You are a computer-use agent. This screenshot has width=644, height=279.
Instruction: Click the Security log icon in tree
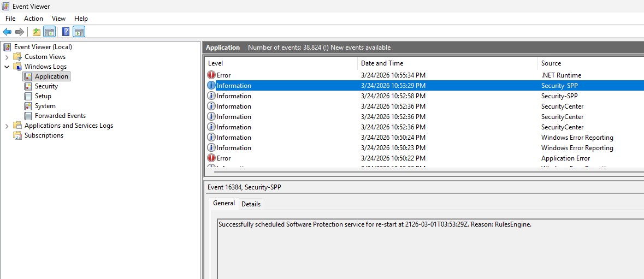[x=28, y=86]
